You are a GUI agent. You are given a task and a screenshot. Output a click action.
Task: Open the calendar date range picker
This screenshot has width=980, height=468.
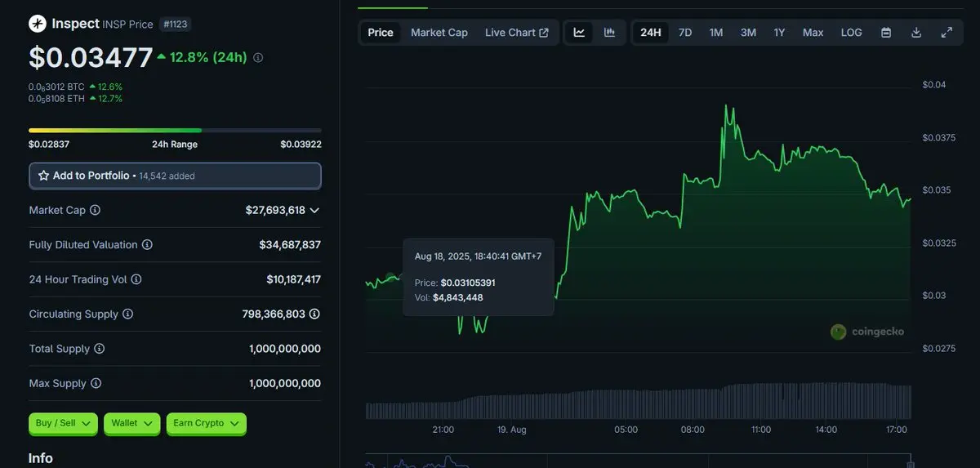886,33
